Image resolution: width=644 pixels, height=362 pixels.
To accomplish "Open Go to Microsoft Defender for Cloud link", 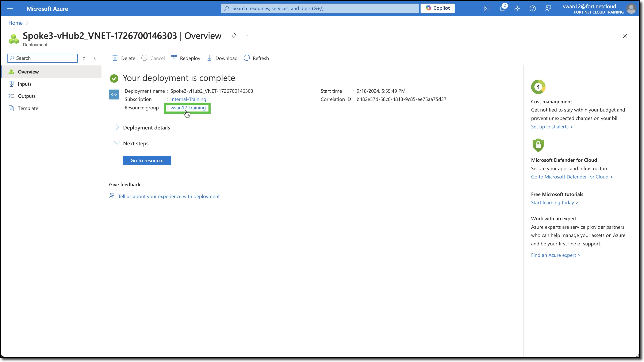I will 572,177.
